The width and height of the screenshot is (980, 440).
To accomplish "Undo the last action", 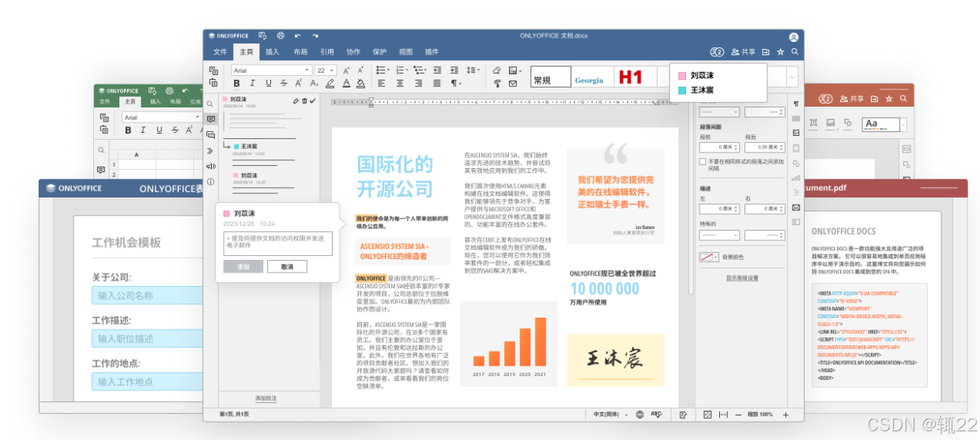I will (x=298, y=36).
